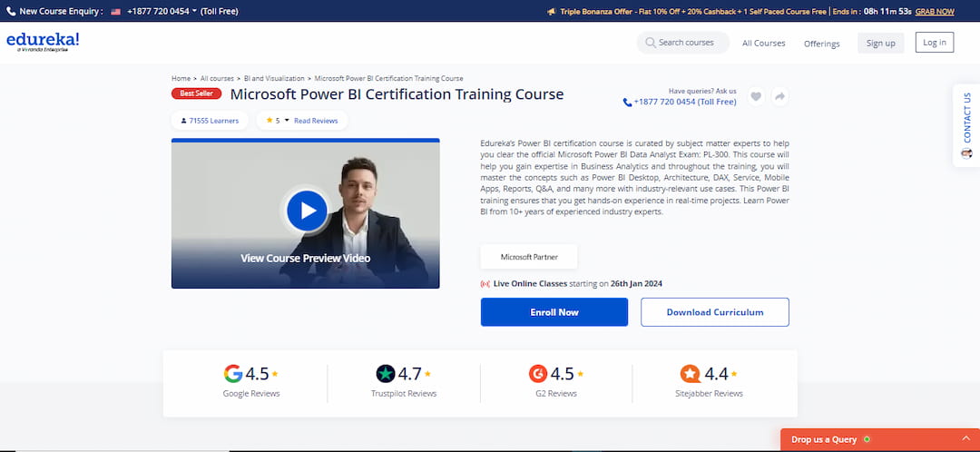Open BI and Visualization breadcrumb
980x452 pixels.
[274, 79]
